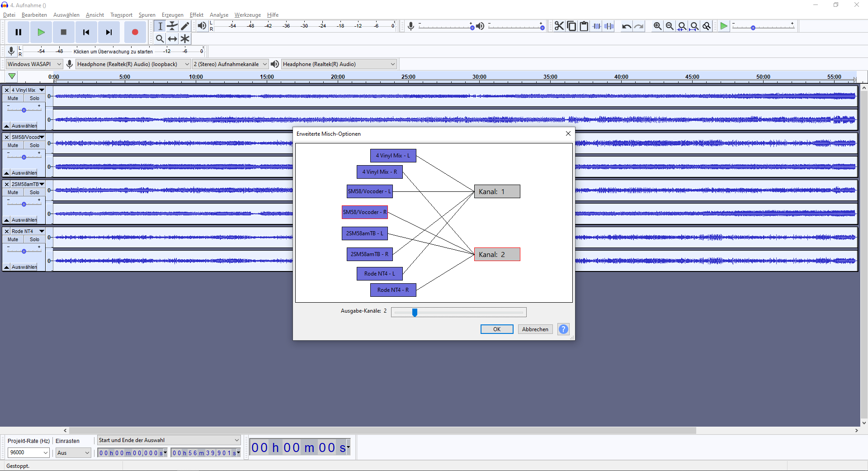Viewport: 868px width, 471px height.
Task: Select the Zoom (magnifier) tool
Action: tap(160, 39)
